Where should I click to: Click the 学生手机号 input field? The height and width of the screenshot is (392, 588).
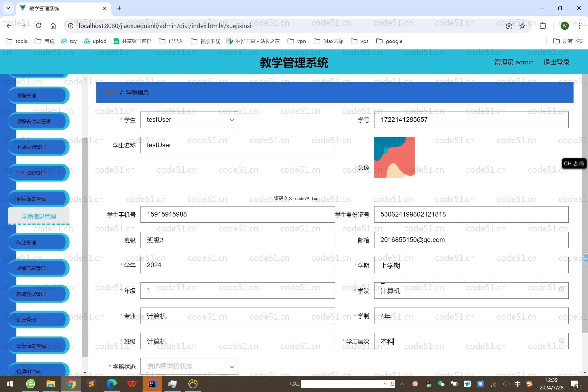click(x=238, y=214)
